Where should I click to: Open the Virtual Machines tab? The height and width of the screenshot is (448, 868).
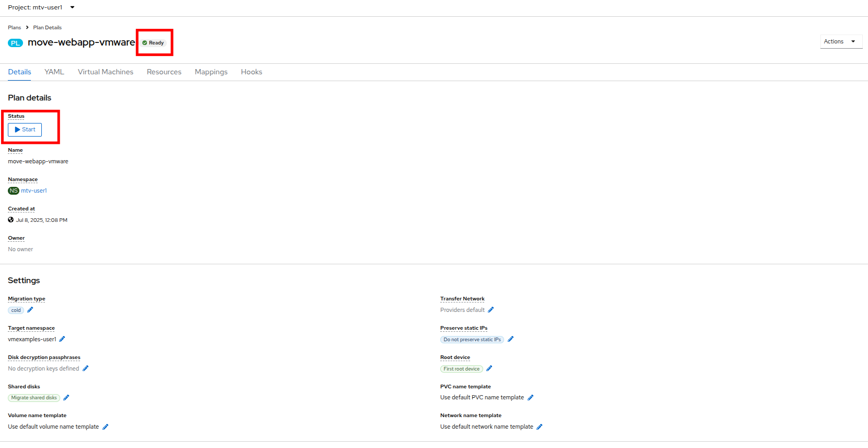click(106, 72)
